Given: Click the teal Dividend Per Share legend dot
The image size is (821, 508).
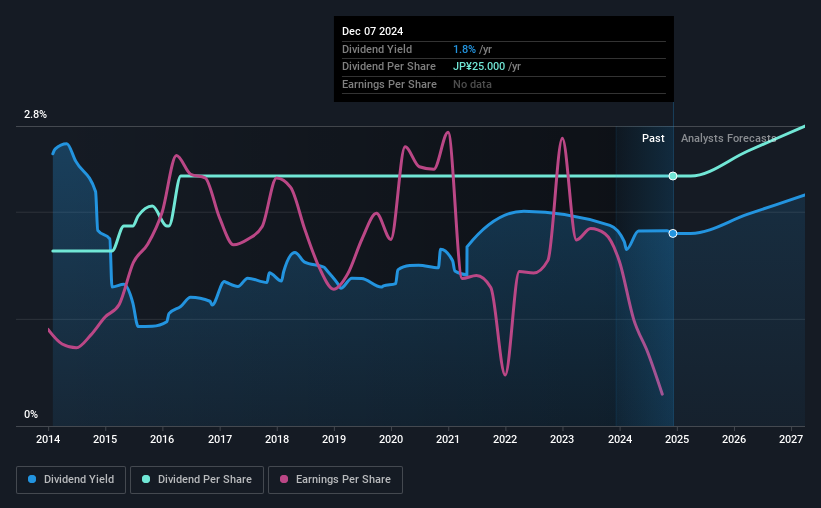Looking at the screenshot, I should click(146, 480).
